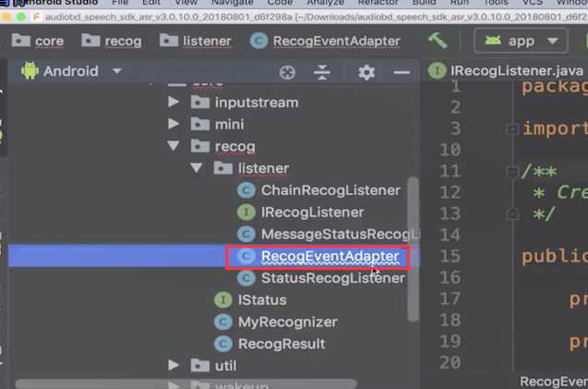
Task: Click the RecogResult class icon
Action: pos(223,344)
